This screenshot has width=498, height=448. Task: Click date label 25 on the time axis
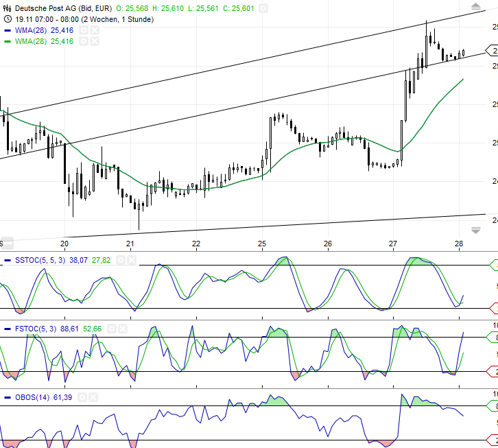point(262,244)
